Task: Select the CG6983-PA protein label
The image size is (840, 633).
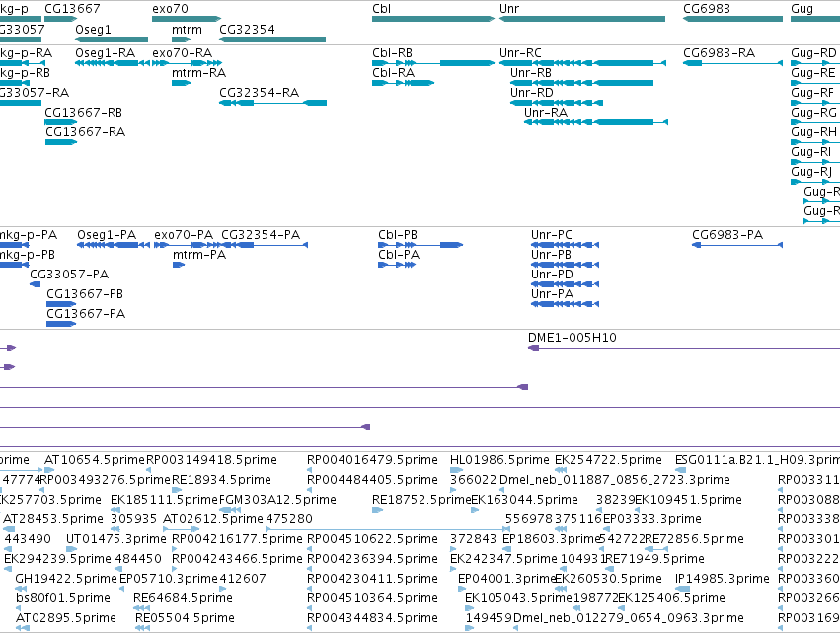Action: (727, 235)
